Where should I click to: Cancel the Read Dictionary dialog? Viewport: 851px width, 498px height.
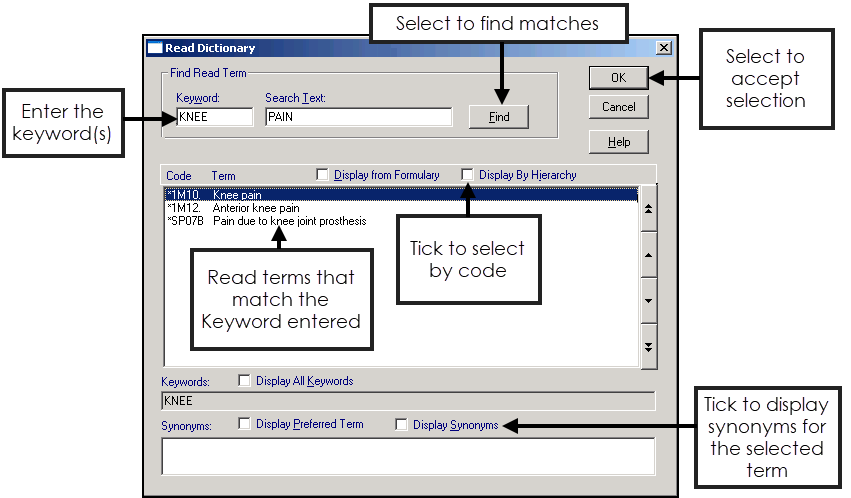618,107
